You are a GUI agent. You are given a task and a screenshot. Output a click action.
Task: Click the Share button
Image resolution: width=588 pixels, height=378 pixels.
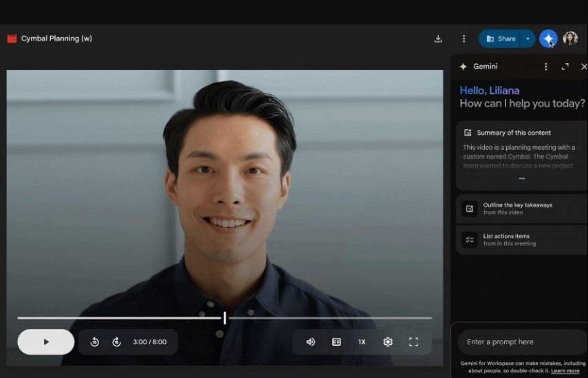point(500,38)
